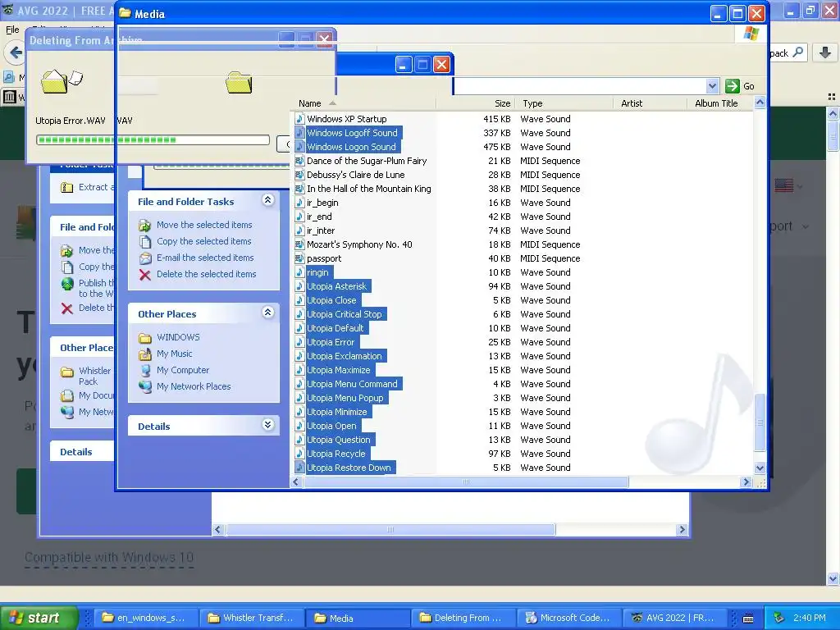The height and width of the screenshot is (630, 840).
Task: Click the Media window horizontal scrollbar thumb
Action: point(466,482)
